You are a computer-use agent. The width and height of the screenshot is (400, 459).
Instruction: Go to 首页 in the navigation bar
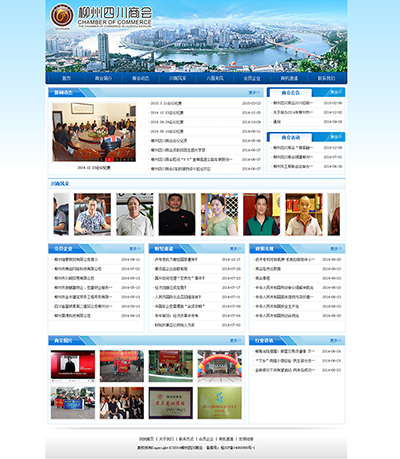pyautogui.click(x=66, y=78)
